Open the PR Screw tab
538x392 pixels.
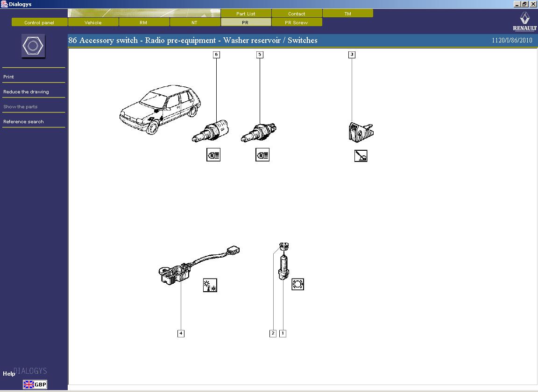point(297,22)
